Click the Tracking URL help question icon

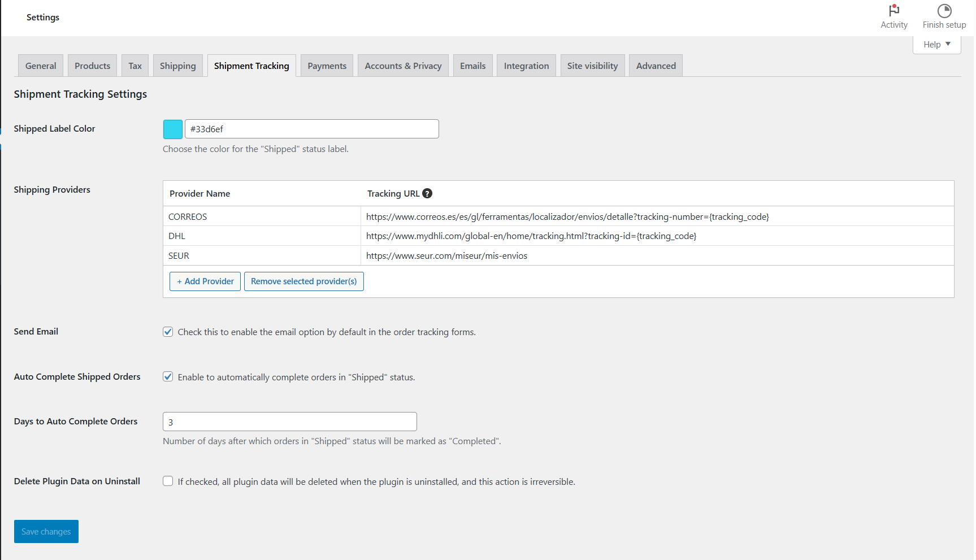click(427, 193)
